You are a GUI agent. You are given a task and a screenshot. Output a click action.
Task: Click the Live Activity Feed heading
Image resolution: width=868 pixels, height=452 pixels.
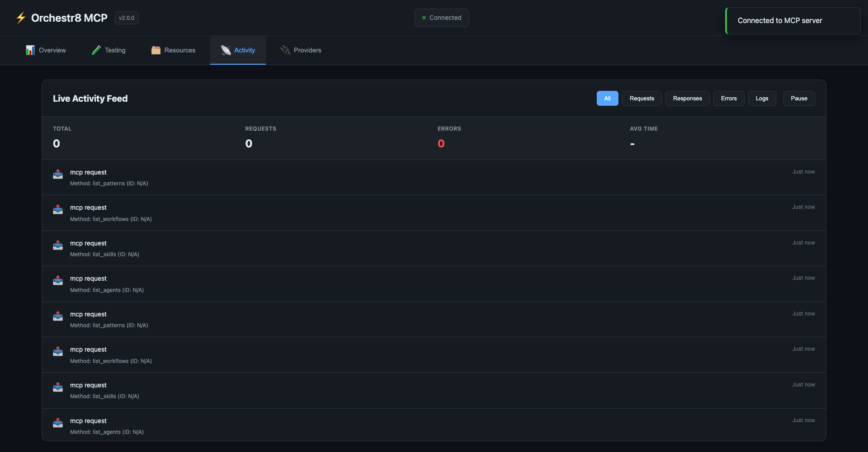pos(90,99)
